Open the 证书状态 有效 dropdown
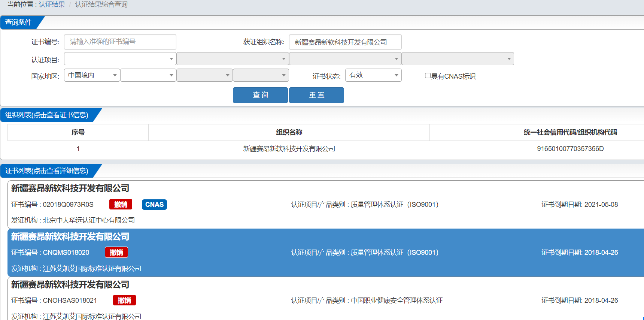This screenshot has width=644, height=320. (x=373, y=75)
